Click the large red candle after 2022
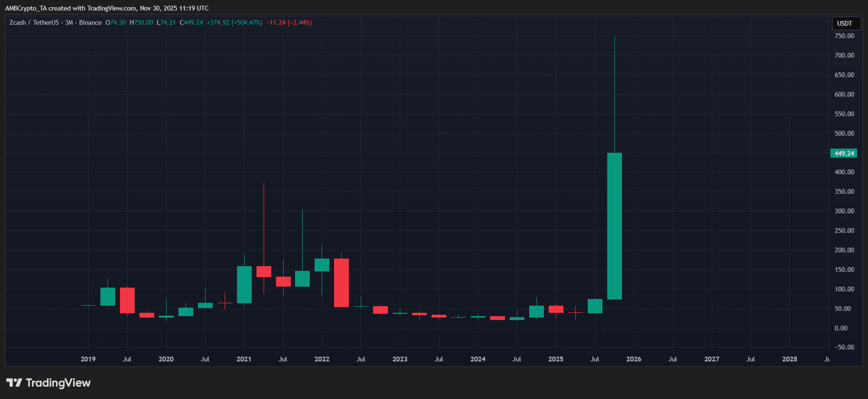 (x=341, y=283)
